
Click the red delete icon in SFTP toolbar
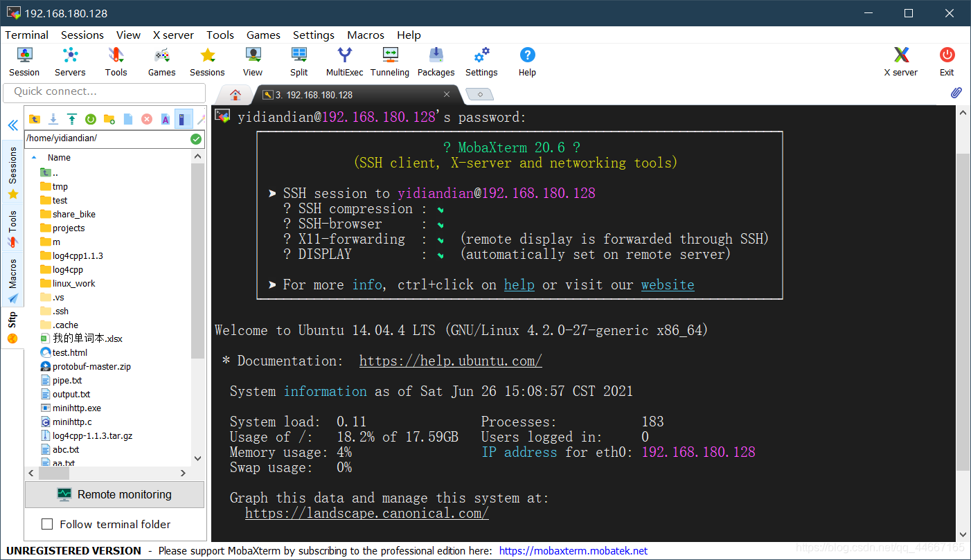(x=146, y=119)
